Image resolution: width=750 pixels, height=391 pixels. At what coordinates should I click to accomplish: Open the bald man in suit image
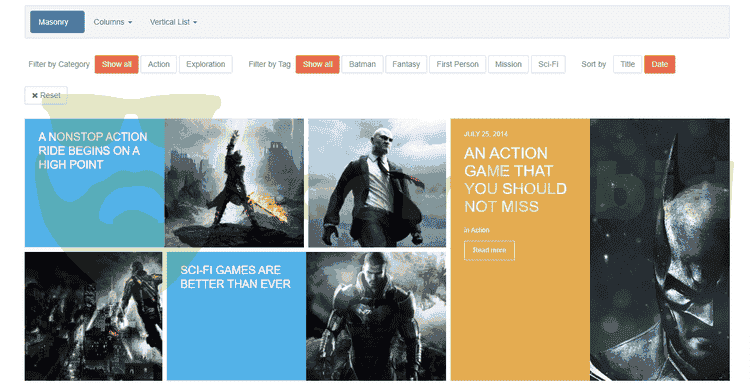[x=377, y=183]
